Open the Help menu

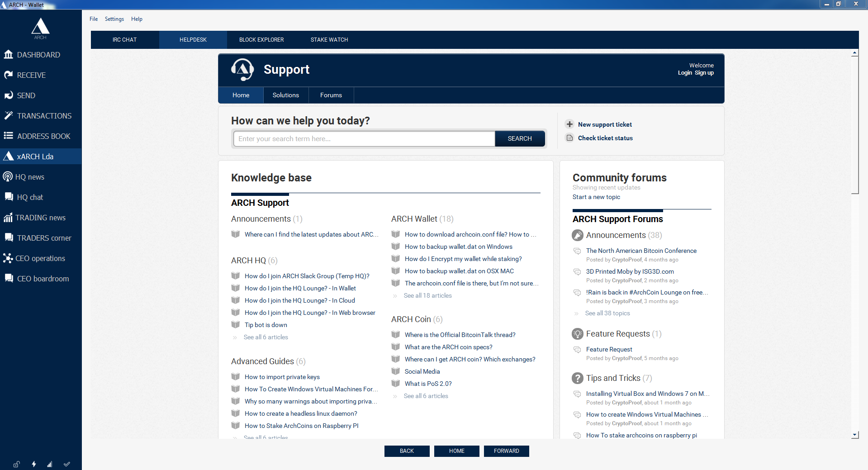[137, 19]
